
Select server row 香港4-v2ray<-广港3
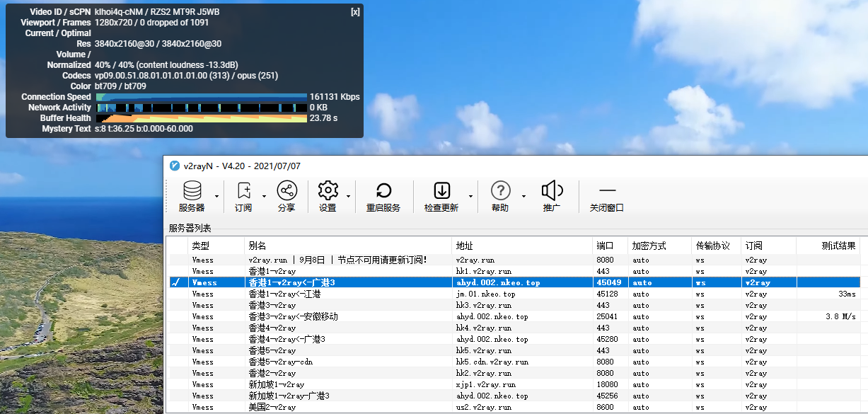click(514, 339)
